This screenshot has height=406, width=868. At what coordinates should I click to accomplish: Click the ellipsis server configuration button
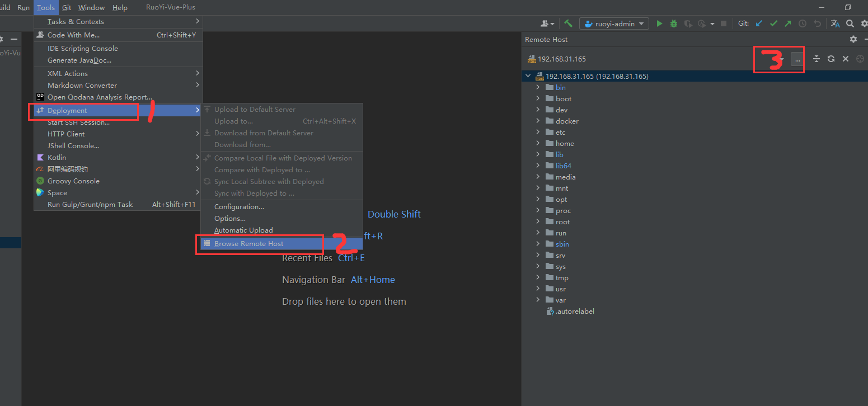pyautogui.click(x=797, y=59)
